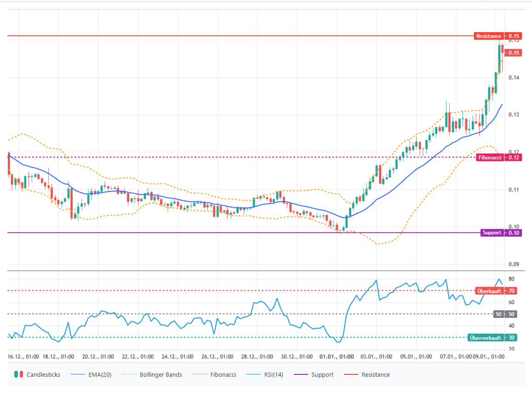Click the 0.14 price axis label
Screen dimensions: 532x396
tap(514, 78)
